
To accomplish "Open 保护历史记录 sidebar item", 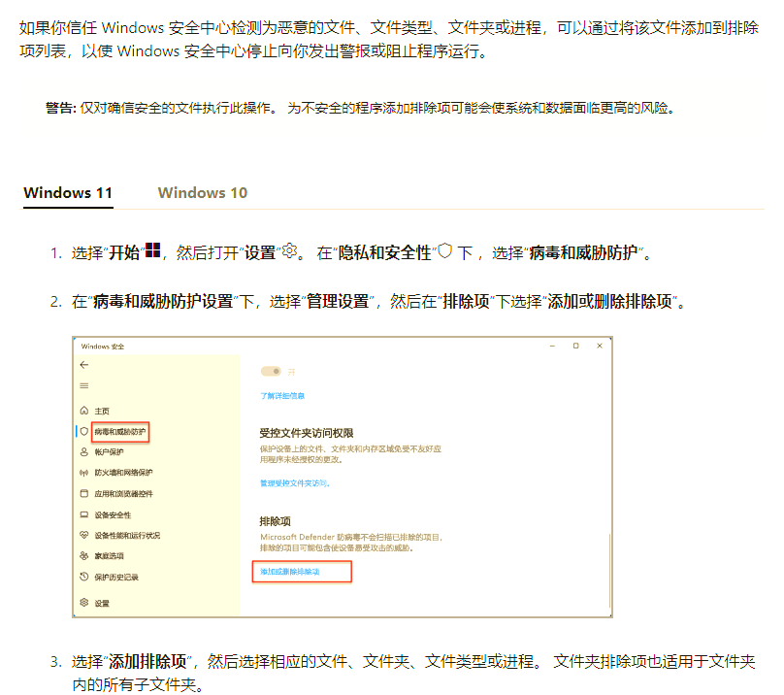I will (116, 577).
